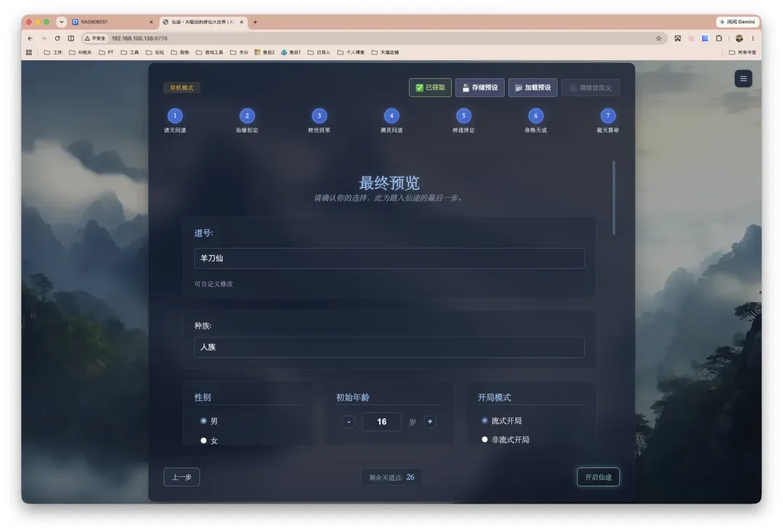The width and height of the screenshot is (783, 532).
Task: Open the browser side panel icon
Action: click(71, 38)
